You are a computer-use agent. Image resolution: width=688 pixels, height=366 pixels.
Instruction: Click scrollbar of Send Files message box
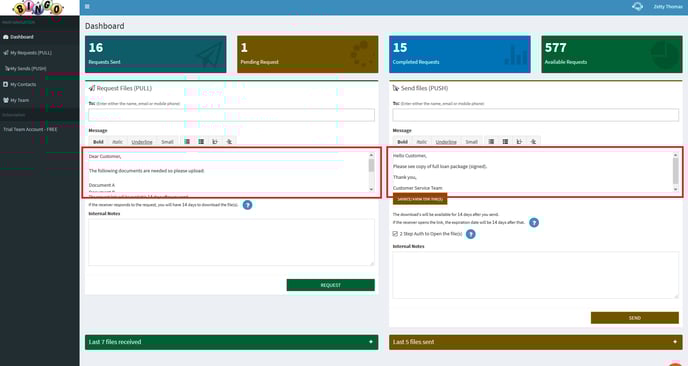coord(675,172)
